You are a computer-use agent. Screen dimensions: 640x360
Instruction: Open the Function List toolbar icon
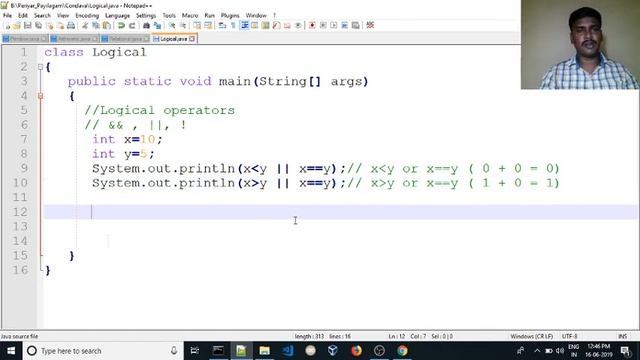tap(276, 25)
